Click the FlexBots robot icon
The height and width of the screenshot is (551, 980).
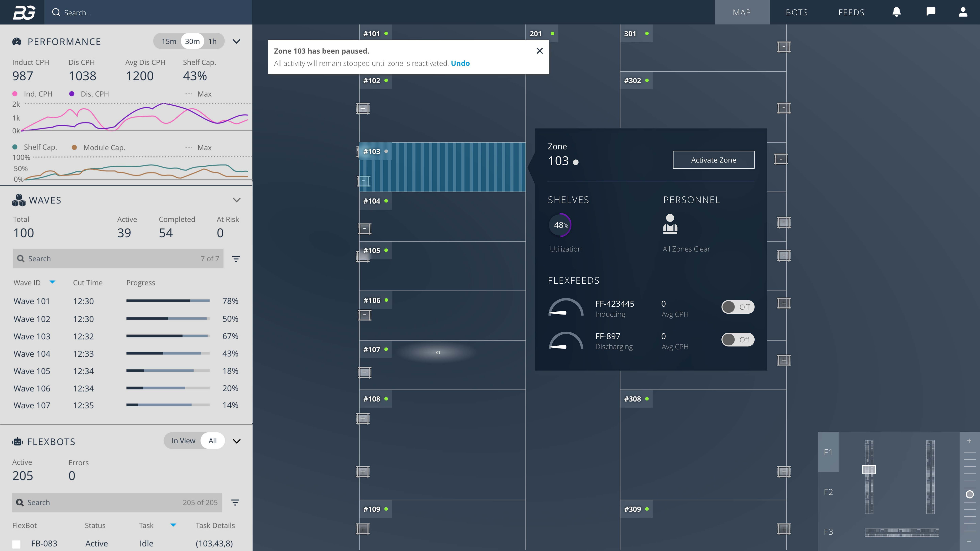pyautogui.click(x=18, y=441)
